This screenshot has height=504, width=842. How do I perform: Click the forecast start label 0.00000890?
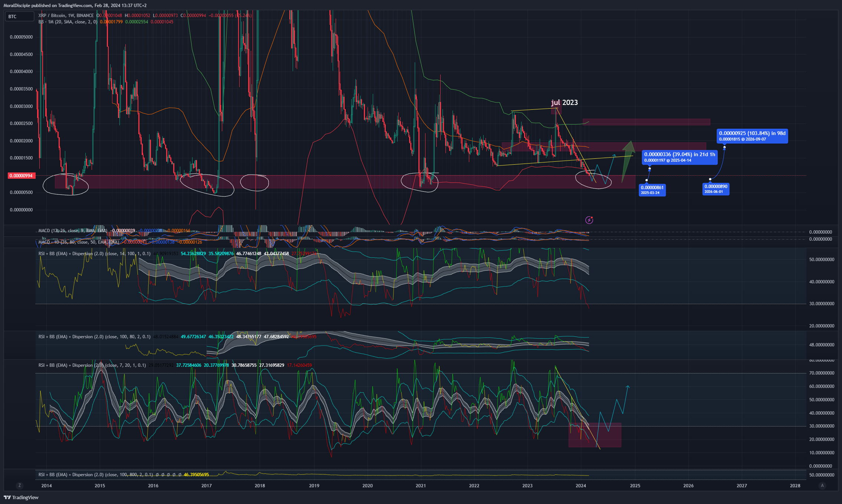coord(716,189)
